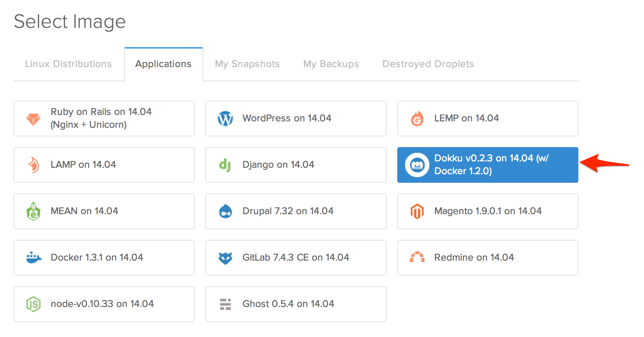Select the Redmine on 14.04 image
The width and height of the screenshot is (644, 337).
[488, 258]
